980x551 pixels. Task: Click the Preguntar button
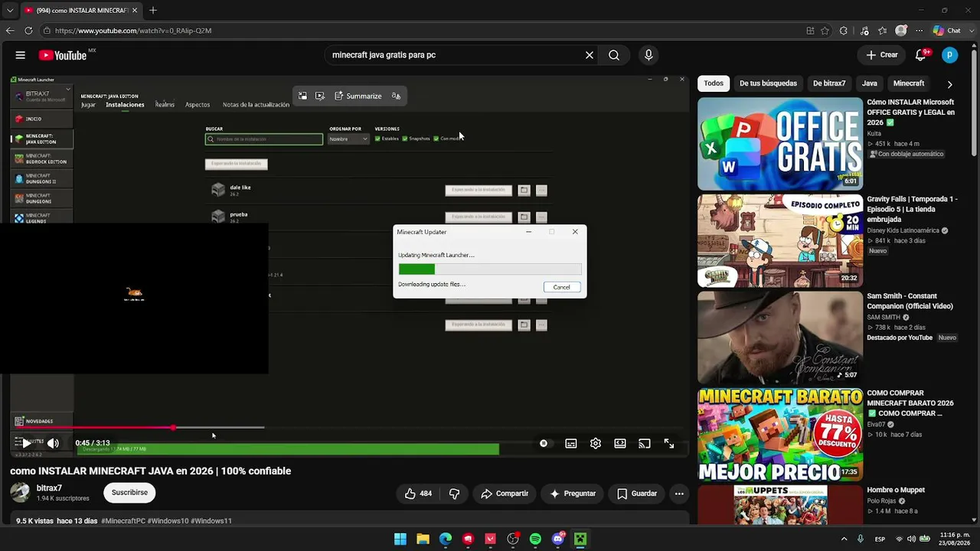(x=573, y=494)
